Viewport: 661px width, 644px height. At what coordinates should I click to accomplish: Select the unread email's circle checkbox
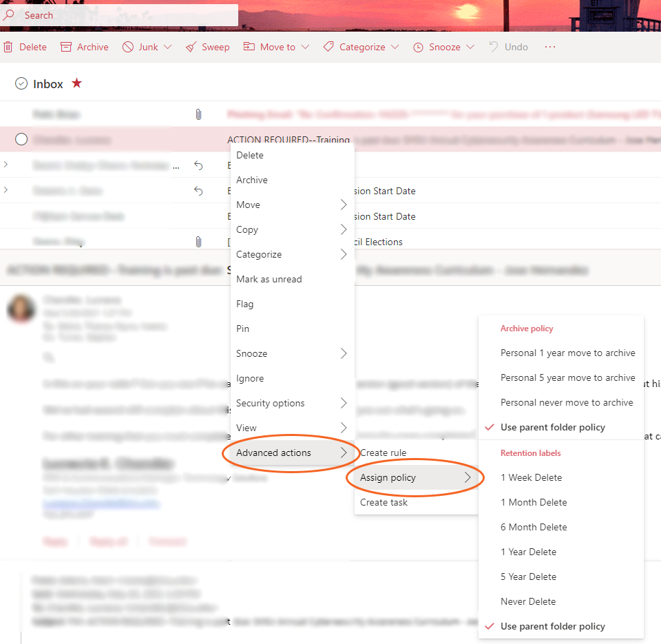(x=21, y=138)
